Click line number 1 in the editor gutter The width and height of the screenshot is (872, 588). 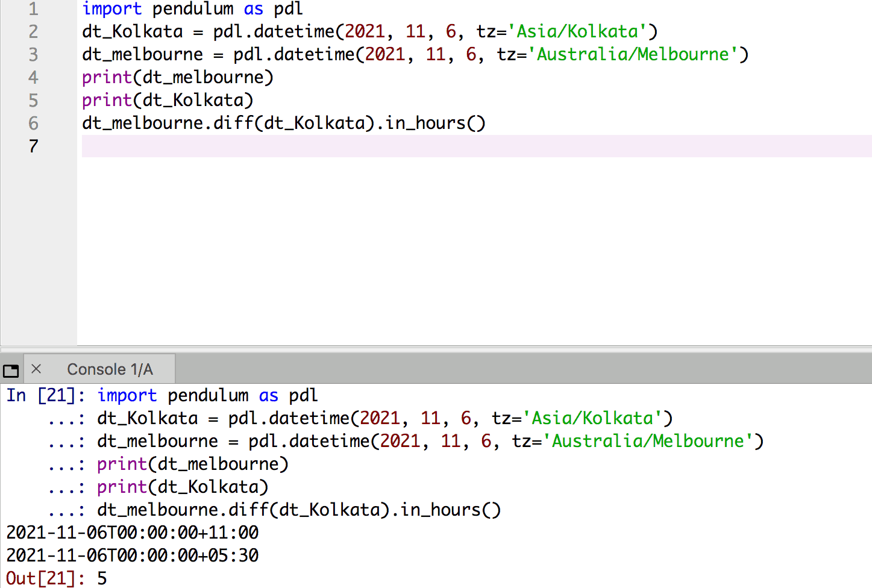(x=34, y=9)
